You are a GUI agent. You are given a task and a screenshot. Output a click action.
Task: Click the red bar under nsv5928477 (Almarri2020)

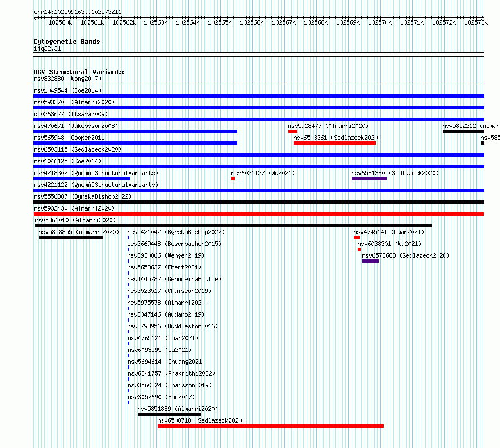point(292,131)
